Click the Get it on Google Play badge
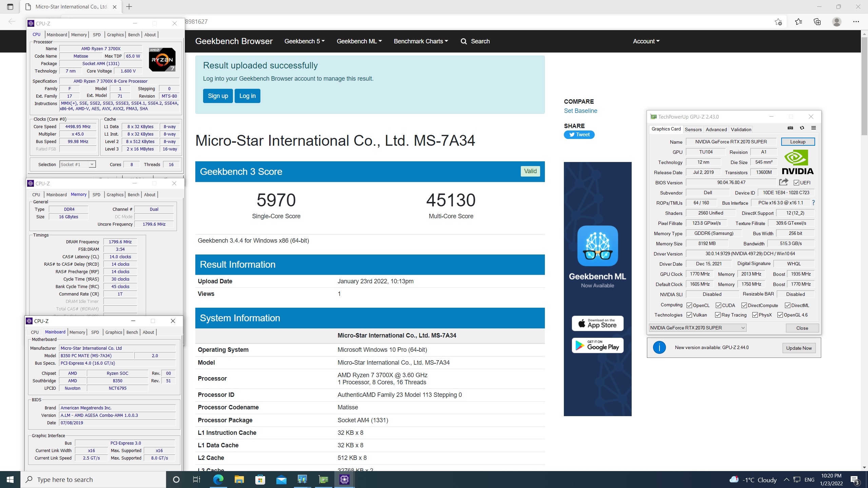 click(x=597, y=345)
